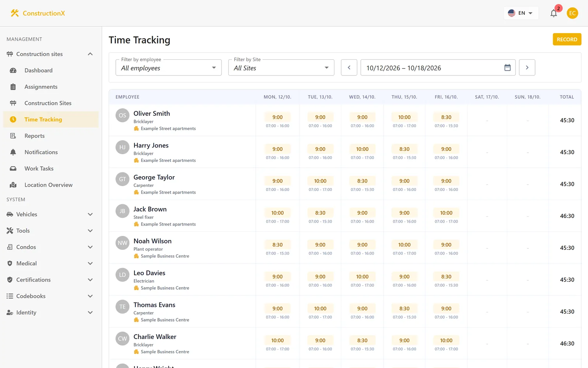The height and width of the screenshot is (368, 588).
Task: Click the EMPLOYEE column header
Action: tap(128, 97)
